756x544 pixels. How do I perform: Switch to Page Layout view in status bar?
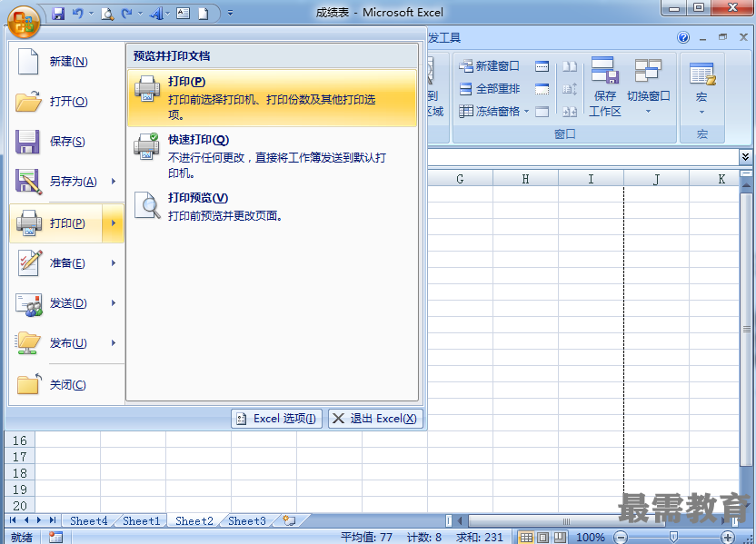pyautogui.click(x=542, y=537)
